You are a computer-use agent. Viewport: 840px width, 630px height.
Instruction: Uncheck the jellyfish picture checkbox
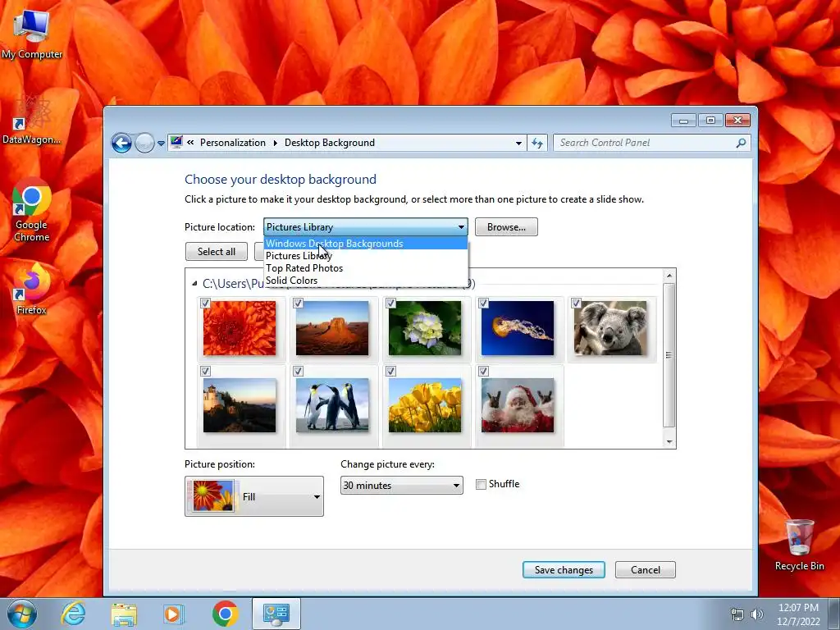click(483, 304)
